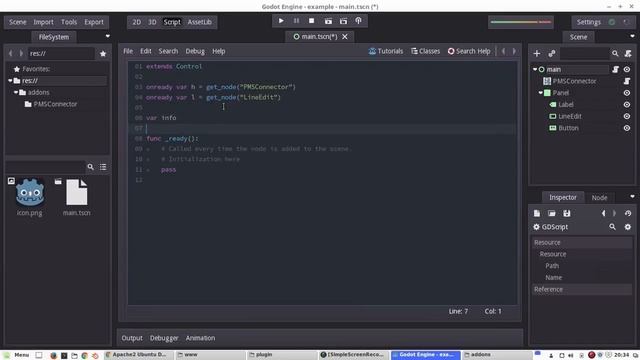Image resolution: width=640 pixels, height=360 pixels.
Task: Open the Output bottom panel
Action: (132, 338)
